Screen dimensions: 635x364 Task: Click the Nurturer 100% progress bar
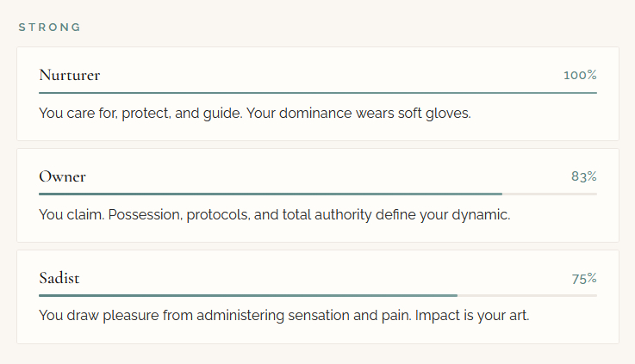(x=317, y=92)
